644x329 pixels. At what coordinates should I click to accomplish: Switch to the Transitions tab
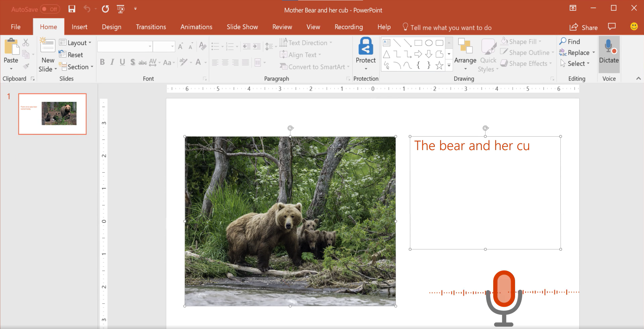[x=150, y=27]
